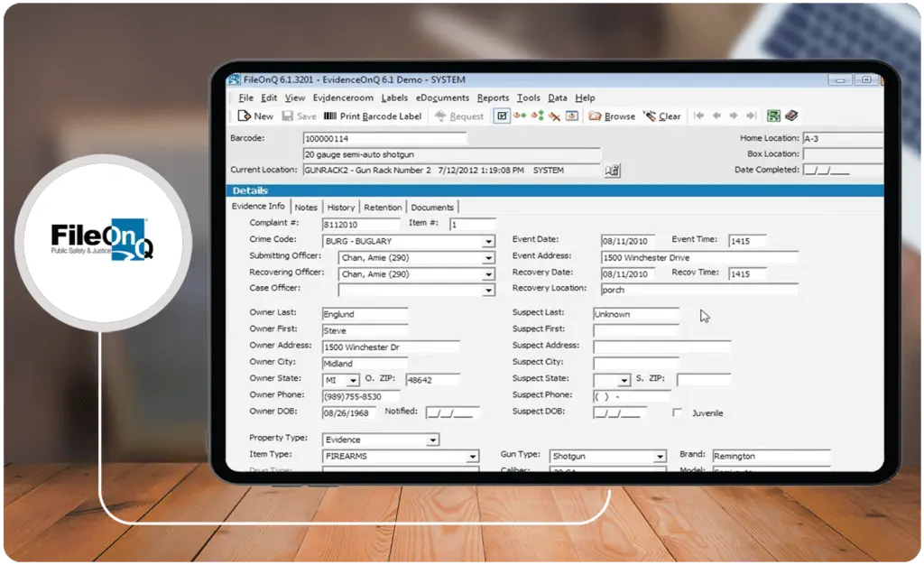The height and width of the screenshot is (565, 924).
Task: Click the framed box icon left of Browse
Action: point(571,116)
